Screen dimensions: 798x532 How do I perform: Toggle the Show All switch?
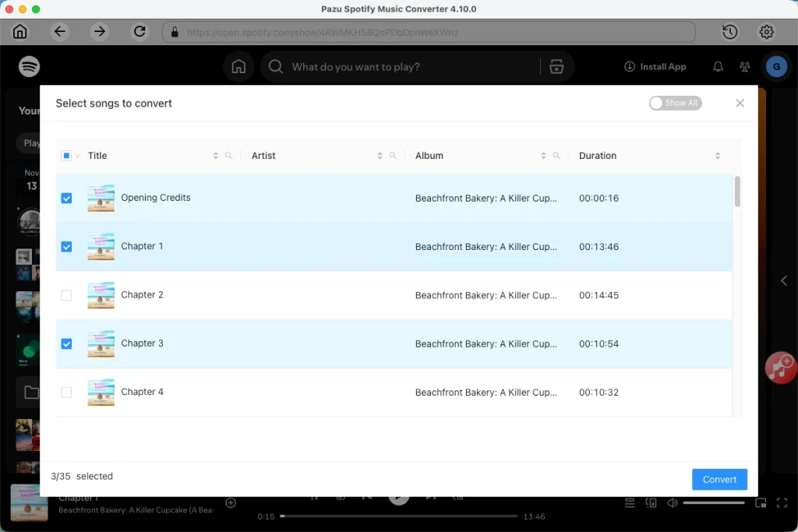click(x=676, y=104)
